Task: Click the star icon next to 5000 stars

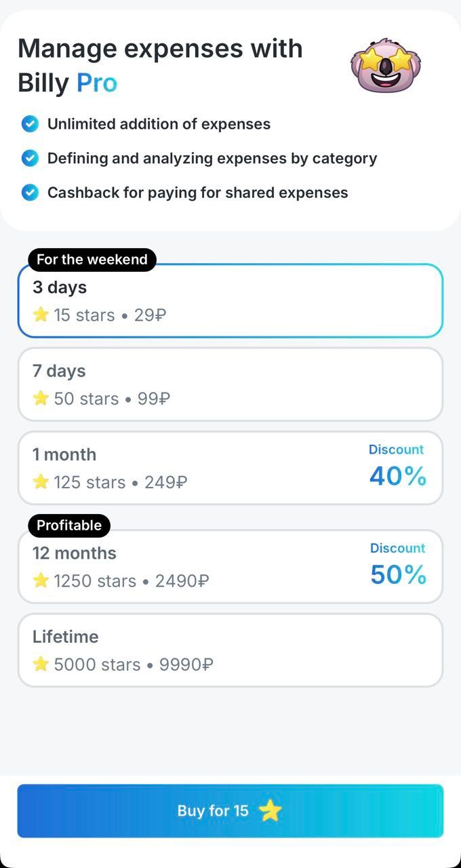Action: click(x=41, y=665)
